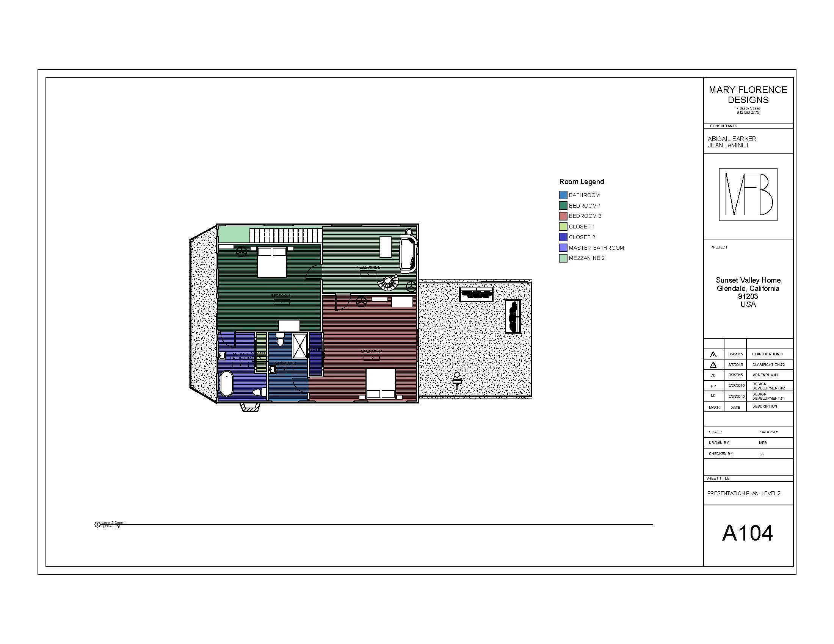
Task: Click the '7 Brady Street' address text
Action: [748, 108]
